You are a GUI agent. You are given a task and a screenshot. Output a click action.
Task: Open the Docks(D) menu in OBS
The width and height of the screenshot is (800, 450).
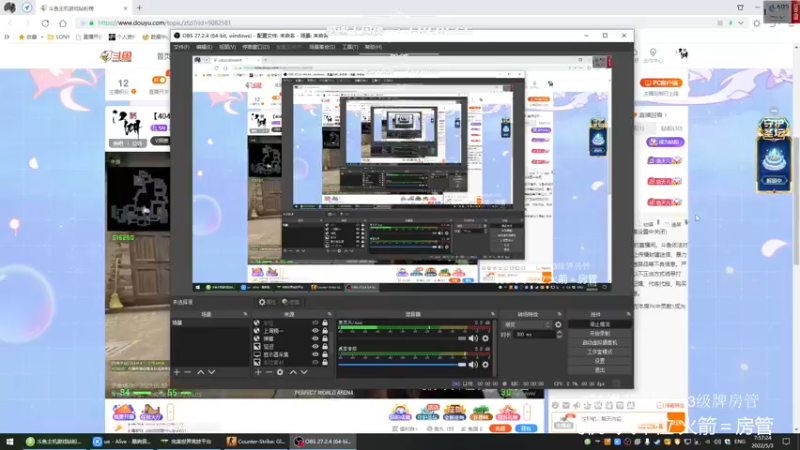click(x=256, y=47)
